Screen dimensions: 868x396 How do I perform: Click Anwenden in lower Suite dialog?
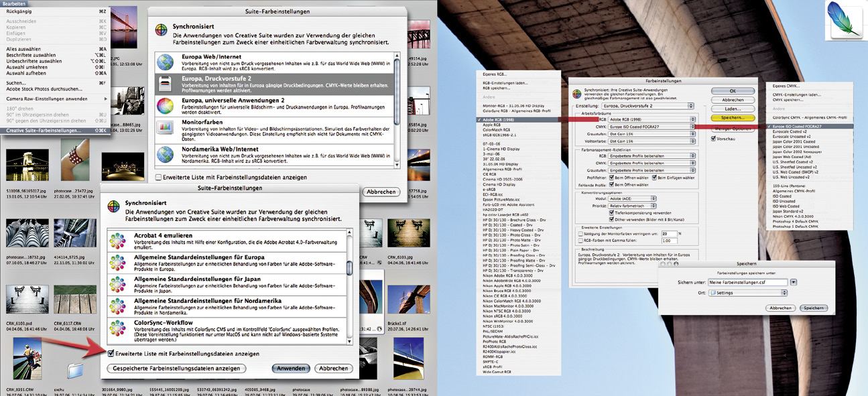pyautogui.click(x=291, y=369)
